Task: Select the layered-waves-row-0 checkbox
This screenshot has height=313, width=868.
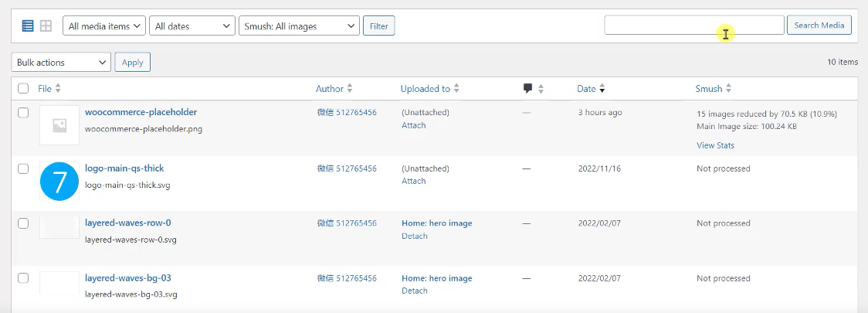Action: point(23,223)
